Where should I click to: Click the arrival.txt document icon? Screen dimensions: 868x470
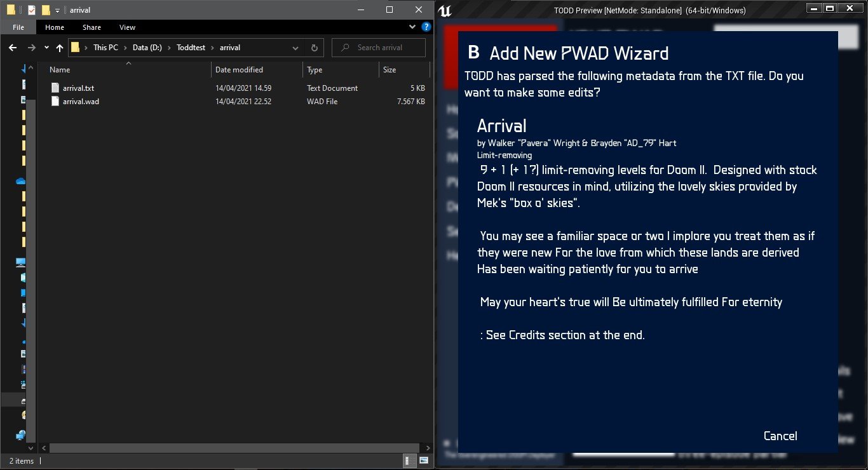55,88
